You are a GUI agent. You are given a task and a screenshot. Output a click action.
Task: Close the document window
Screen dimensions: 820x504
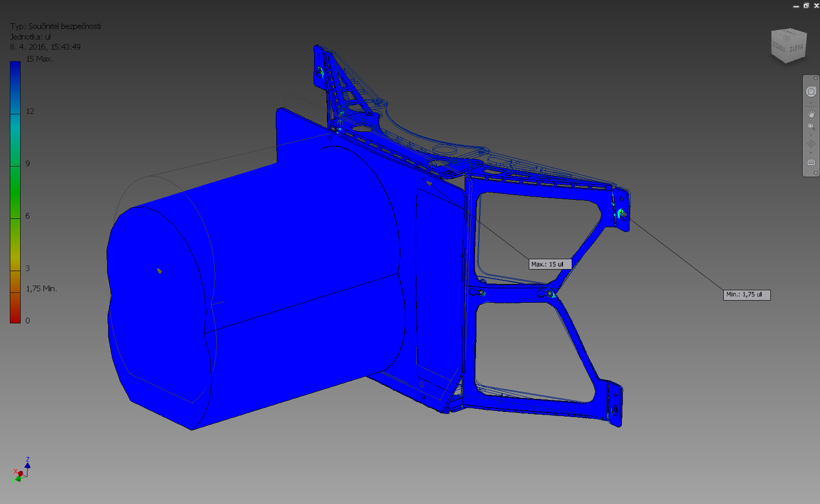click(x=816, y=6)
